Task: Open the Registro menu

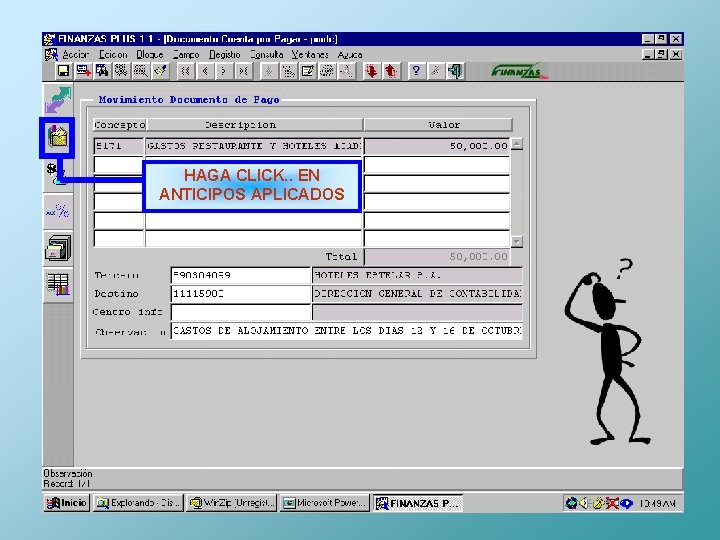Action: pos(225,55)
